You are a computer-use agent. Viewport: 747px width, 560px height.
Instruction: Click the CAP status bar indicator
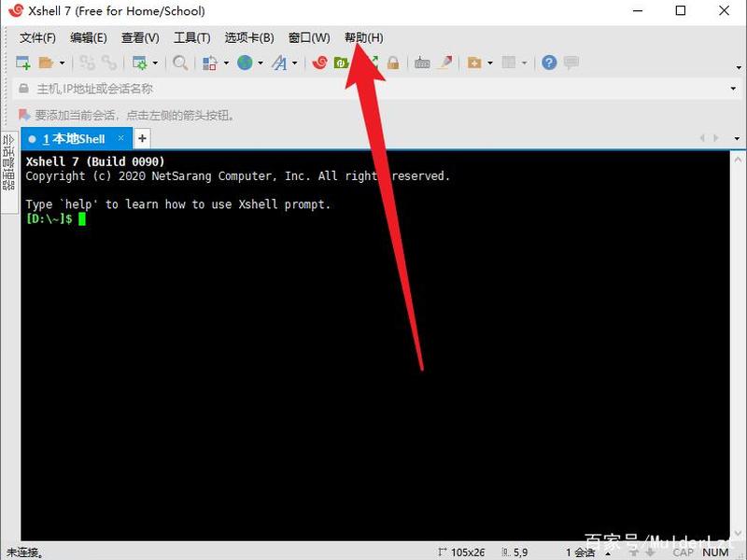point(684,553)
